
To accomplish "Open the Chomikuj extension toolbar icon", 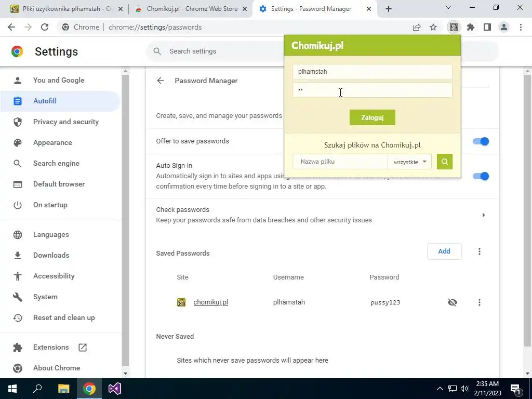I will 454,27.
